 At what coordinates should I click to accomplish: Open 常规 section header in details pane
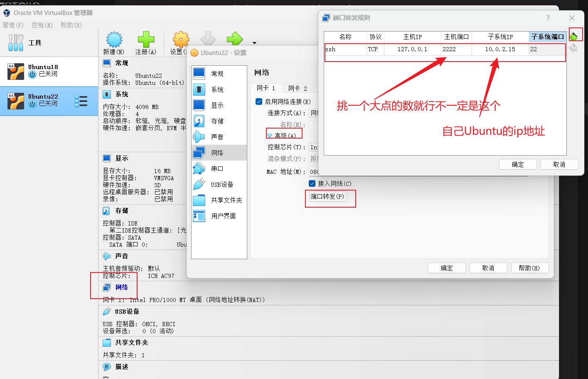point(122,63)
